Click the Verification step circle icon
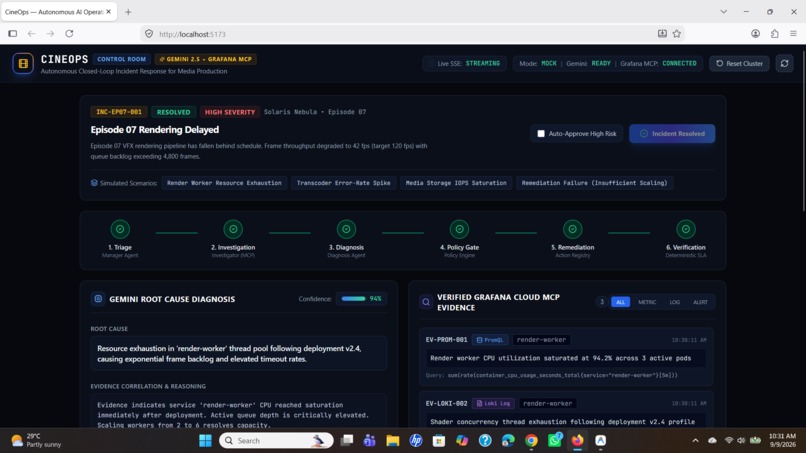This screenshot has height=453, width=806. point(686,229)
